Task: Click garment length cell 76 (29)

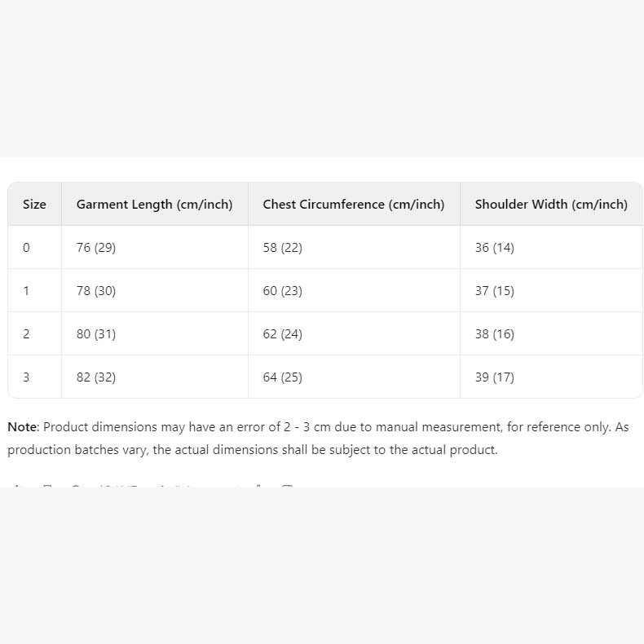Action: point(96,248)
